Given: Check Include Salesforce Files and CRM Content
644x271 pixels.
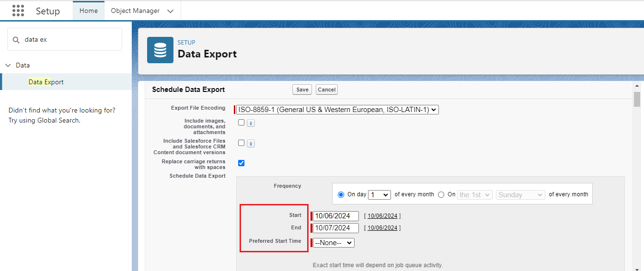Looking at the screenshot, I should [241, 143].
